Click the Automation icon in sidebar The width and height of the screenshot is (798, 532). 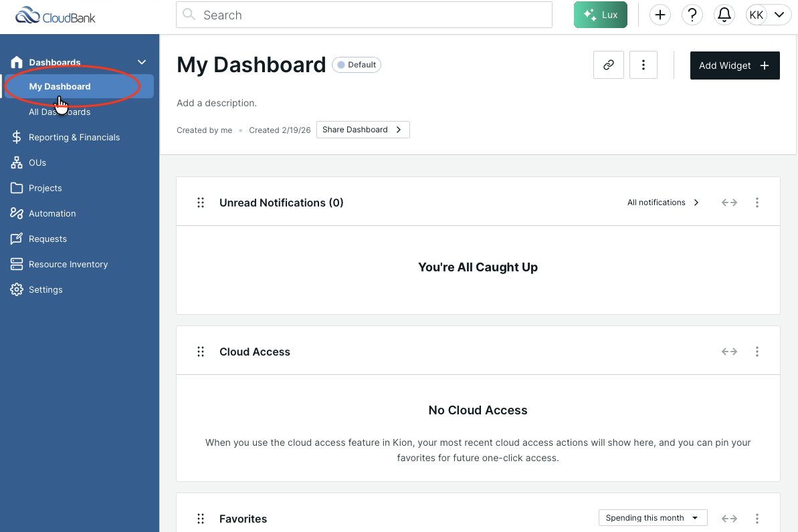(16, 214)
